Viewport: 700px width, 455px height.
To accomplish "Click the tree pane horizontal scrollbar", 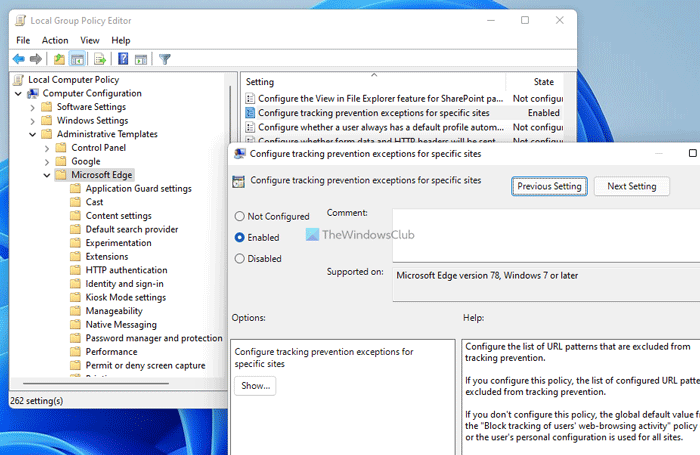I will [96, 383].
